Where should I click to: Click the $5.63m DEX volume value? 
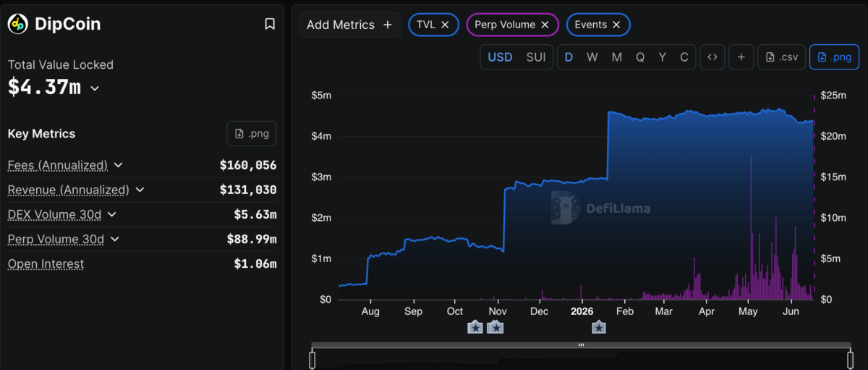coord(255,214)
